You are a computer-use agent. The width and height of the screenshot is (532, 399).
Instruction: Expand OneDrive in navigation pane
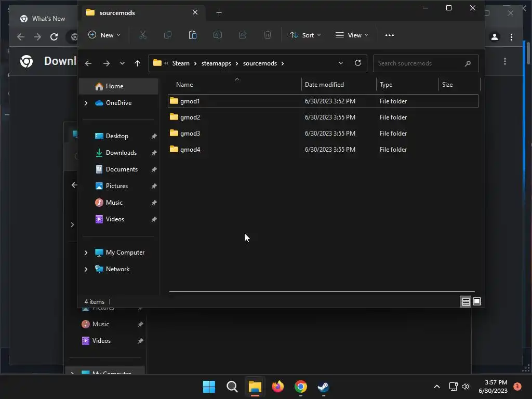point(86,103)
